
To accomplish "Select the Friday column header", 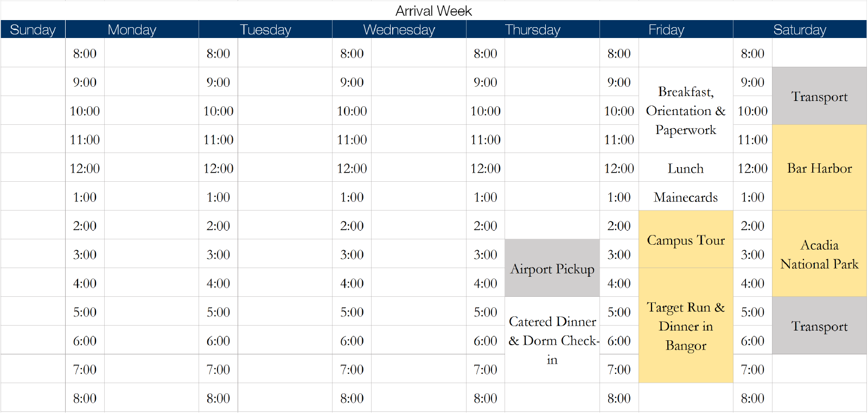I will coord(666,30).
